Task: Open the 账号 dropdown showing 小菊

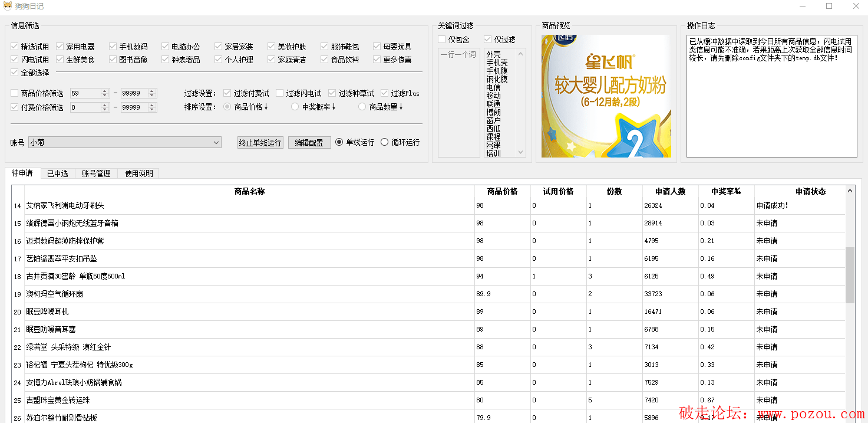Action: (x=125, y=142)
